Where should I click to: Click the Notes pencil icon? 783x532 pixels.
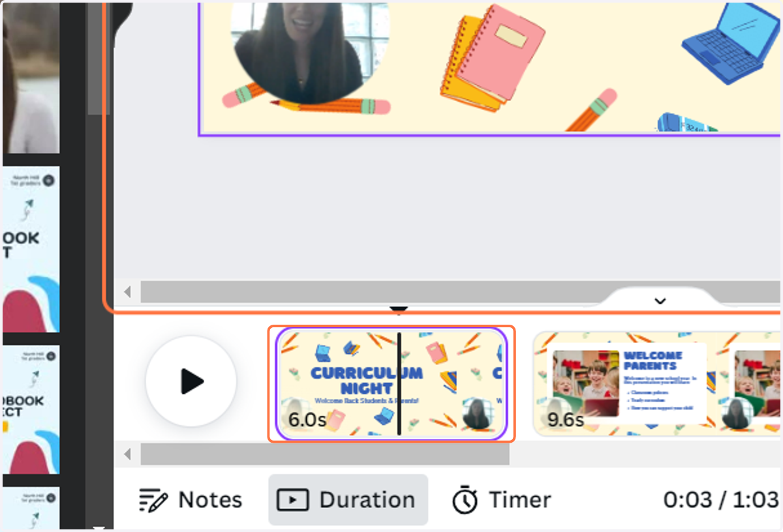pos(154,500)
